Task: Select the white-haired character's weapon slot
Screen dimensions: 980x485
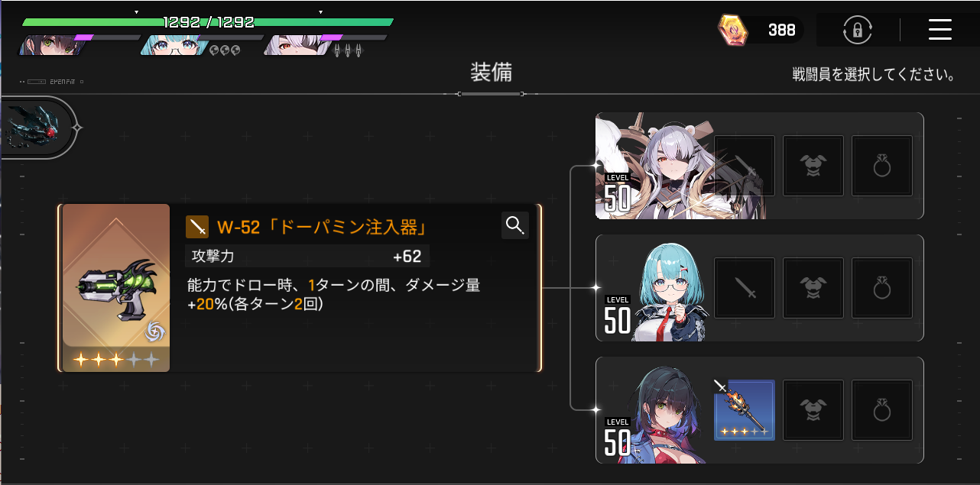Action: [x=745, y=166]
